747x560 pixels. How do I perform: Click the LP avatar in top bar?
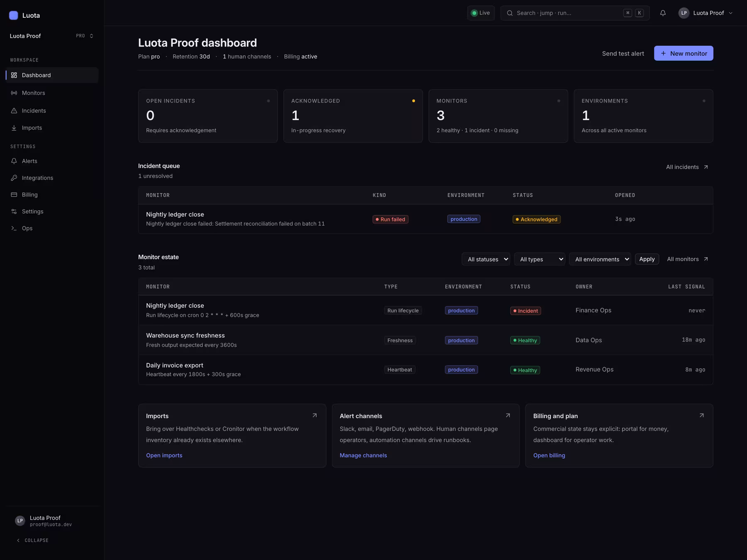pyautogui.click(x=684, y=13)
